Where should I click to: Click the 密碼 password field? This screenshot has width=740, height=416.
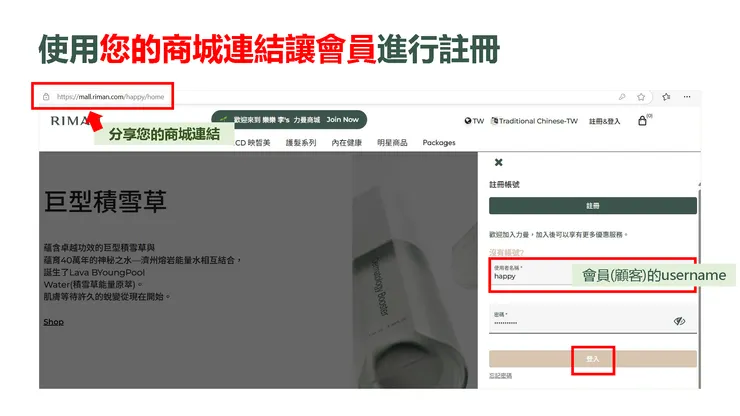point(593,319)
